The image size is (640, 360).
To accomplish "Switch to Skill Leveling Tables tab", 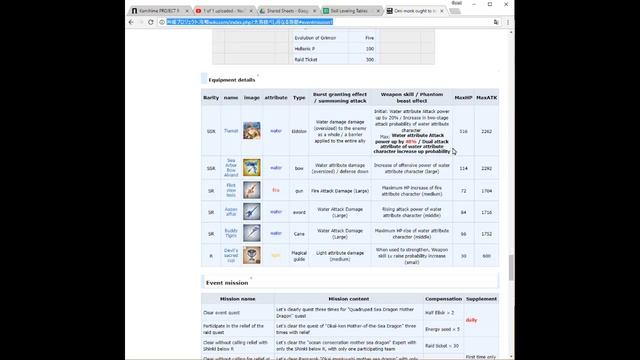I will click(350, 11).
